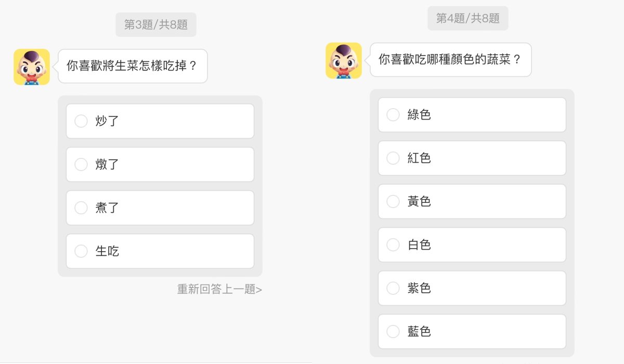Viewport: 624px width, 364px height.
Task: Pick the 白色 choice
Action: 393,244
